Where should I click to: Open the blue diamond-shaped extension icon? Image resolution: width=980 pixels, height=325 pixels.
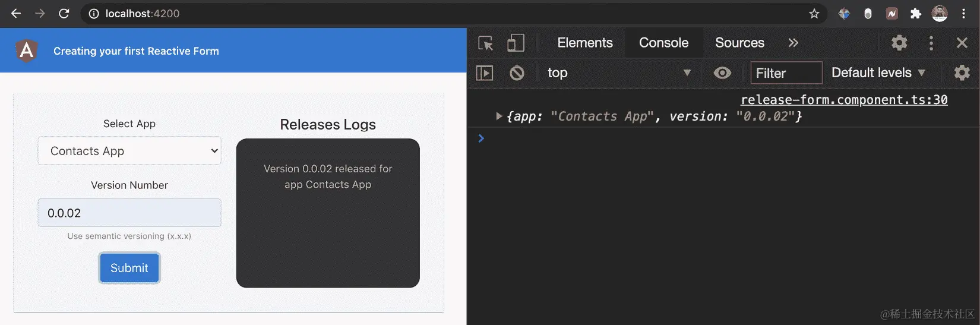click(844, 14)
